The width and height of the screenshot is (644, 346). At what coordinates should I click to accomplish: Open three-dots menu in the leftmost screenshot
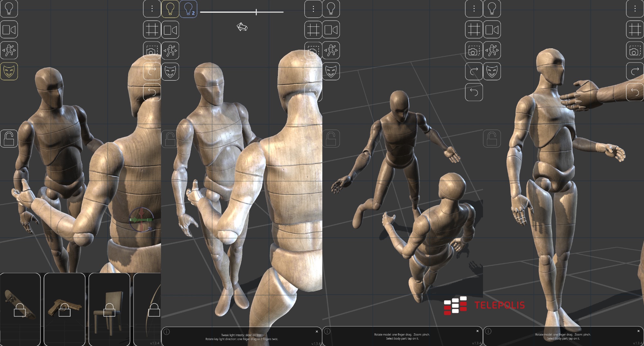point(152,9)
